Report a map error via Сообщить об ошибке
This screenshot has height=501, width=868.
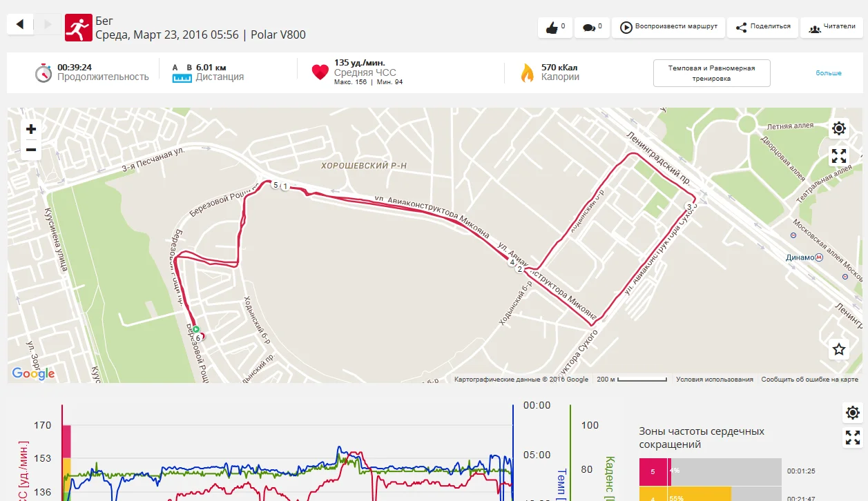click(x=809, y=380)
